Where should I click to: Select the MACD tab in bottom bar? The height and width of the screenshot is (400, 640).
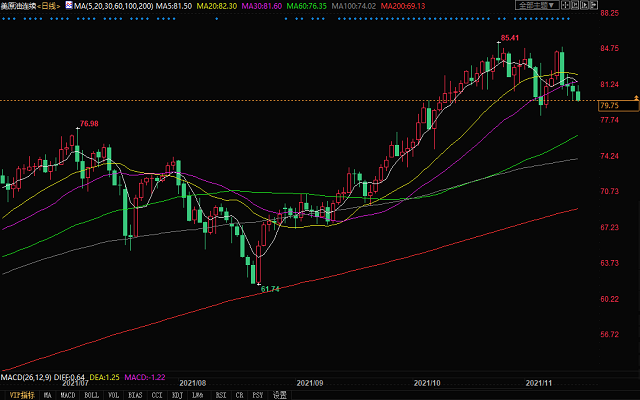pyautogui.click(x=69, y=395)
